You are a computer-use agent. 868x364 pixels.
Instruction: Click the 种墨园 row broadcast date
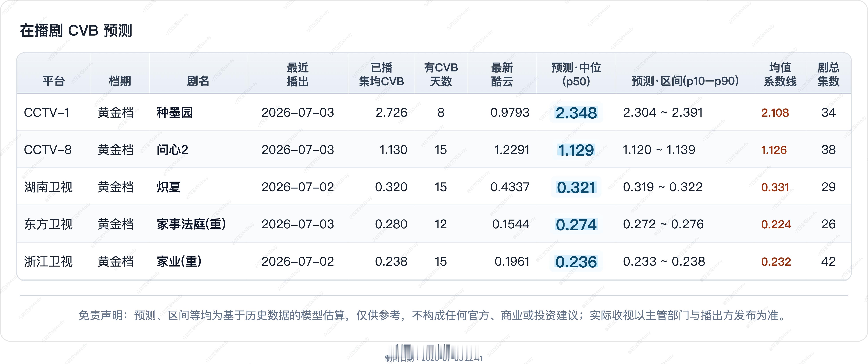pos(298,113)
